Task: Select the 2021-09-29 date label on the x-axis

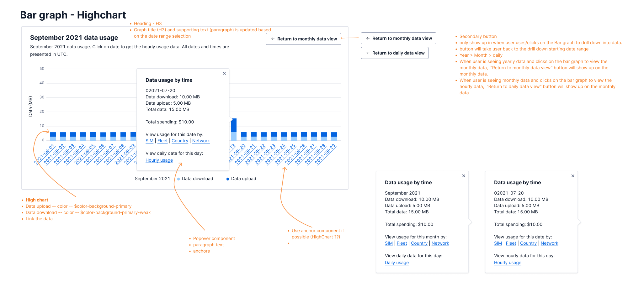Action: (x=326, y=154)
